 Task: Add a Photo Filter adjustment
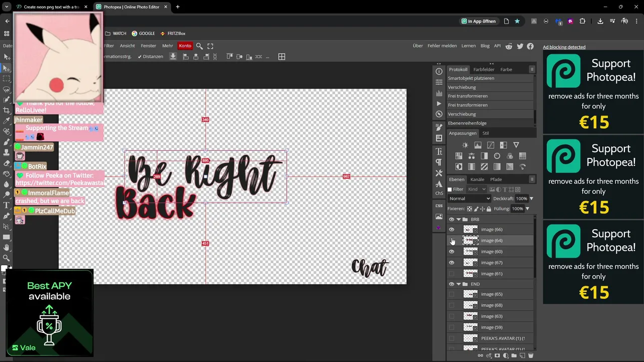pyautogui.click(x=497, y=156)
